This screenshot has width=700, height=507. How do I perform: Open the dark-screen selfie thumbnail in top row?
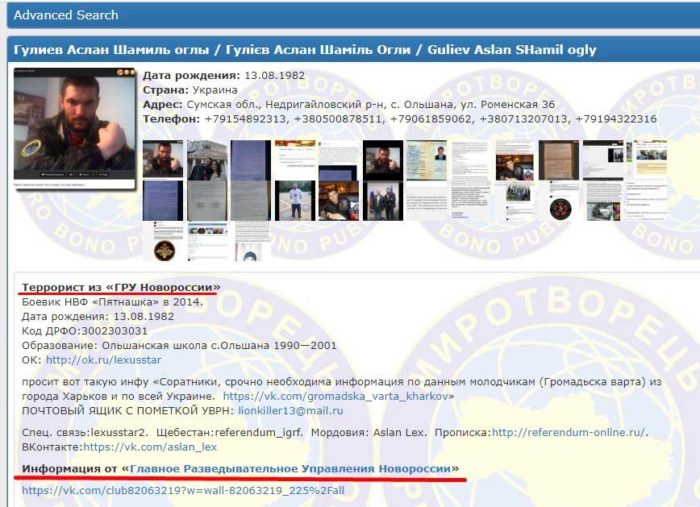(383, 160)
